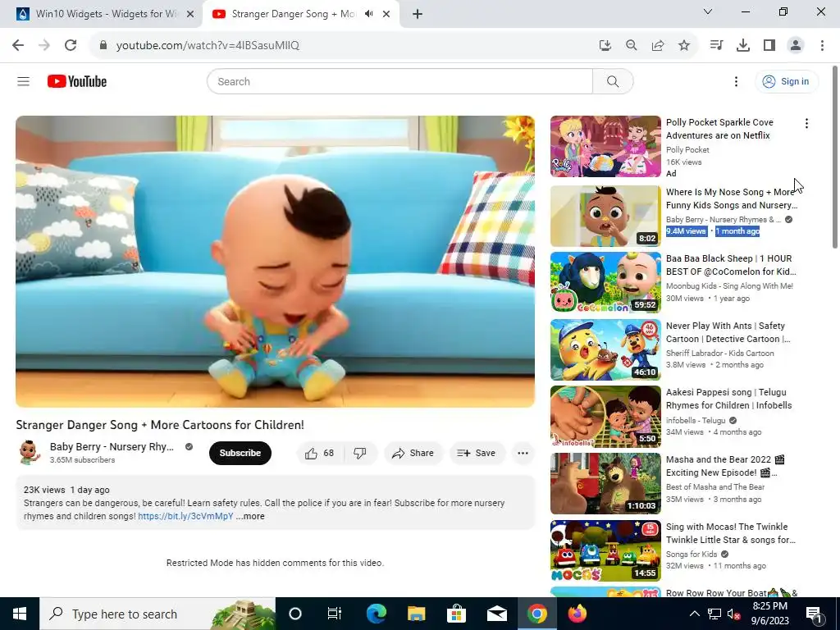Close the Stranger Danger Song tab

pos(386,14)
